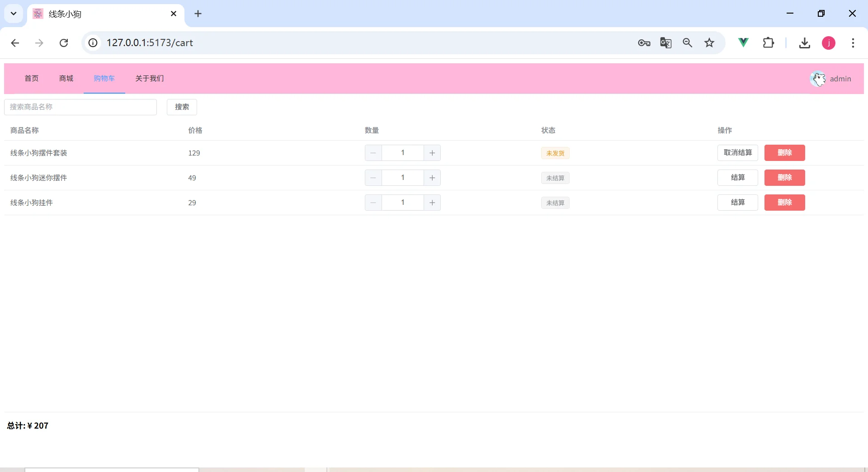Click the price 49 cell
The height and width of the screenshot is (472, 868).
click(x=192, y=178)
